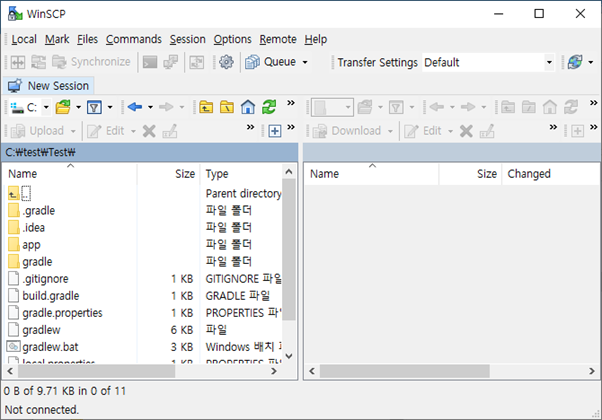
Task: Show more items beside the local plus icon
Action: coord(291,127)
